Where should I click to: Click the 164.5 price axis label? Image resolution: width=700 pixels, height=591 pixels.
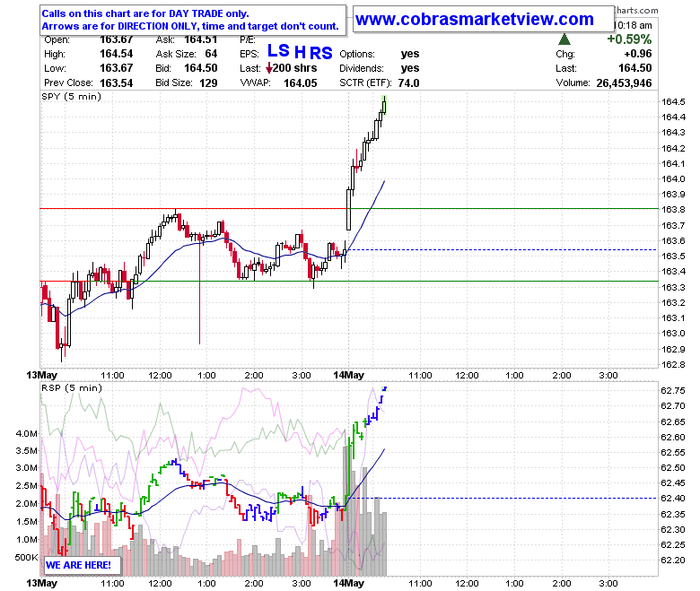click(x=673, y=101)
